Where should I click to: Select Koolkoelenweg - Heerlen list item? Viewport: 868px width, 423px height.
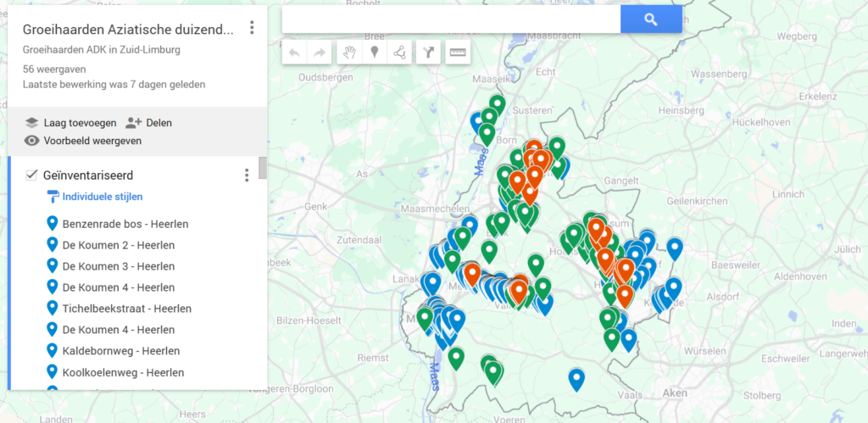123,372
